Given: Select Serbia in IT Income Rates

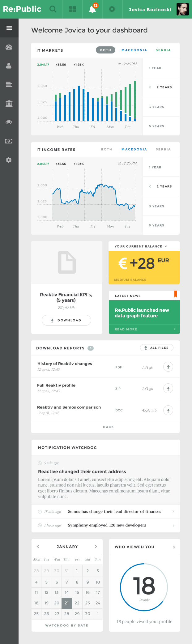Looking at the screenshot, I should (x=163, y=149).
